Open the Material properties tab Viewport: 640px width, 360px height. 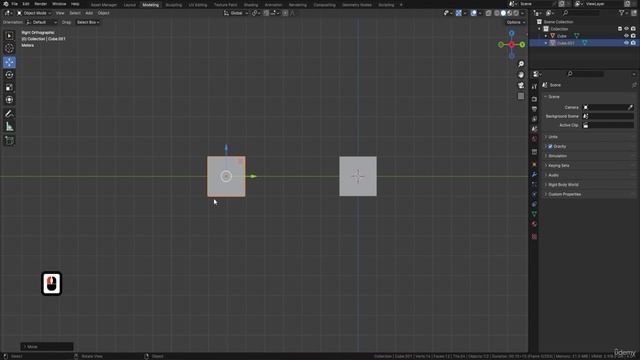[x=534, y=224]
